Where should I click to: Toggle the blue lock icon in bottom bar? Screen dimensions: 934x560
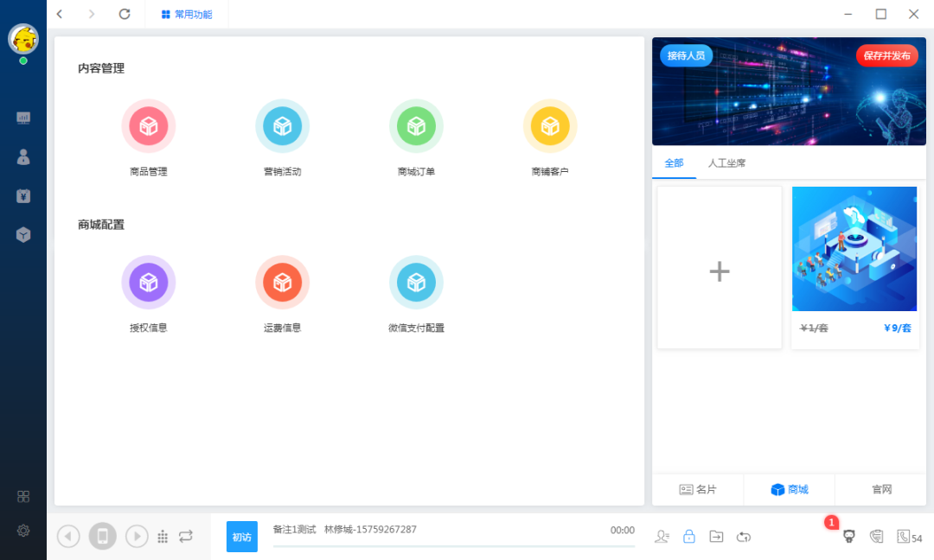(x=689, y=537)
